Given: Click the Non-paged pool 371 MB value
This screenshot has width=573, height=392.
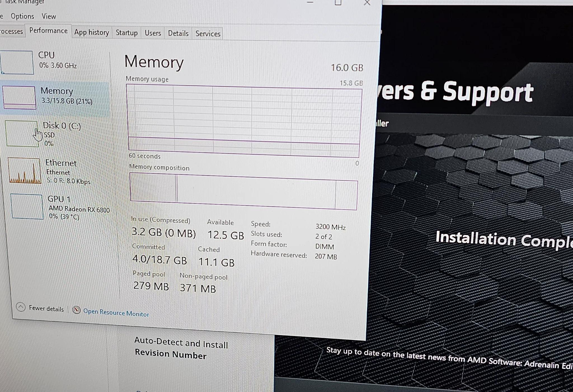Looking at the screenshot, I should pyautogui.click(x=198, y=288).
